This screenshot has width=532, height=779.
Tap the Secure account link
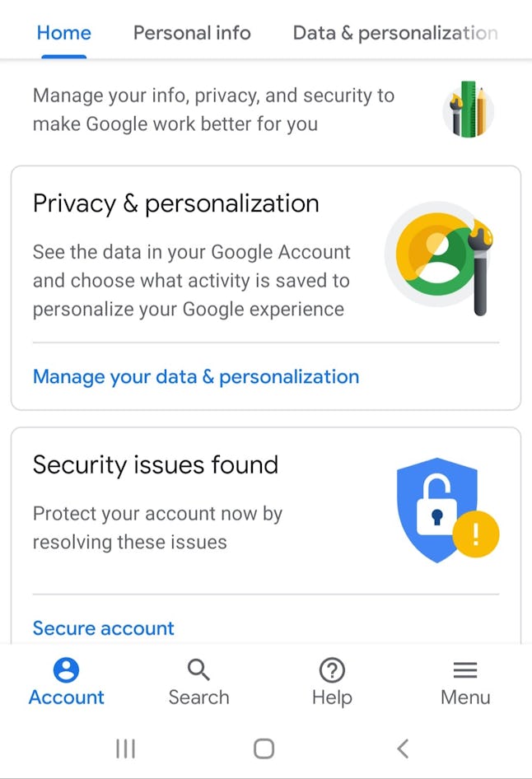(x=104, y=628)
